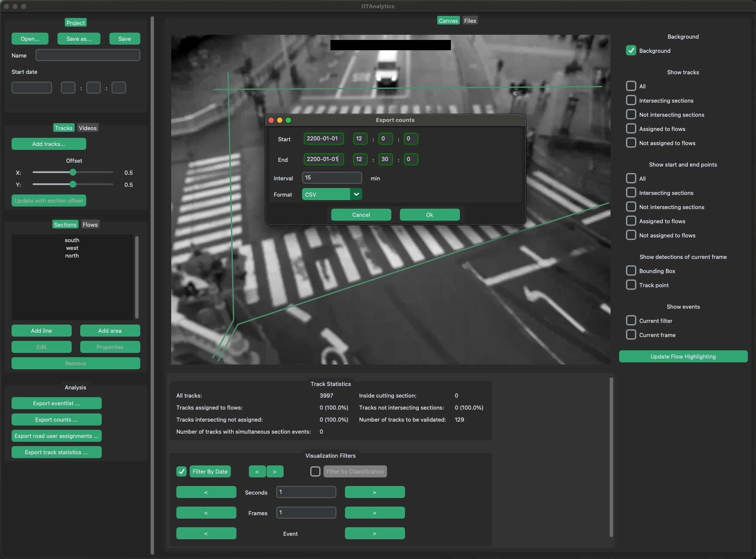Confirm the export by clicking Ok
Screen dimensions: 756x559
click(x=429, y=215)
